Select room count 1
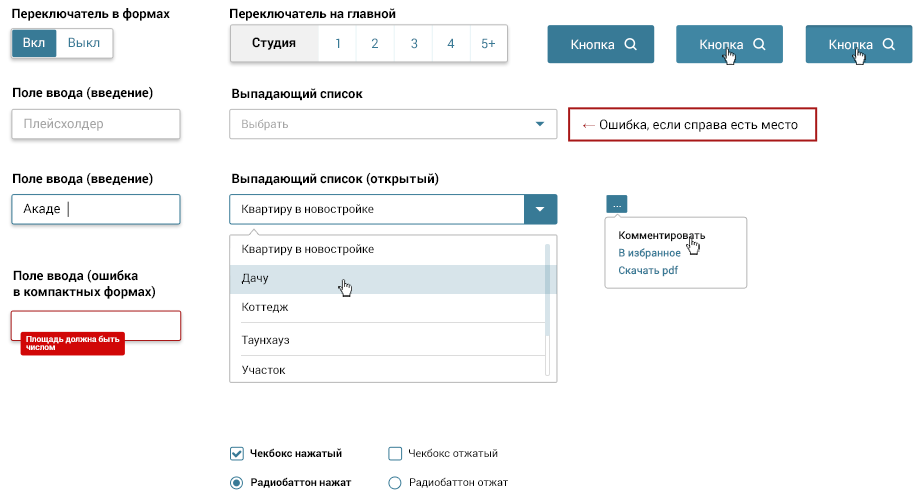Image resolution: width=920 pixels, height=497 pixels. pyautogui.click(x=338, y=43)
